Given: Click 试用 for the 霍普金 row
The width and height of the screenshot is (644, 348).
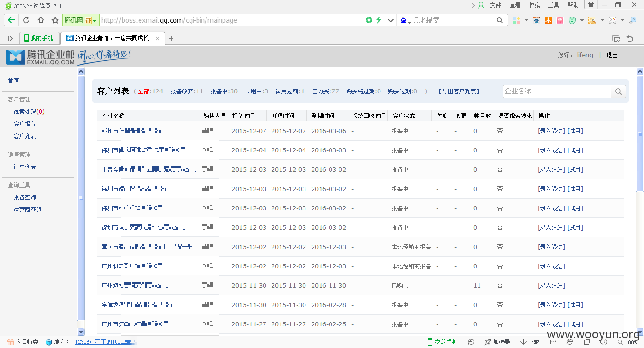Looking at the screenshot, I should (575, 170).
